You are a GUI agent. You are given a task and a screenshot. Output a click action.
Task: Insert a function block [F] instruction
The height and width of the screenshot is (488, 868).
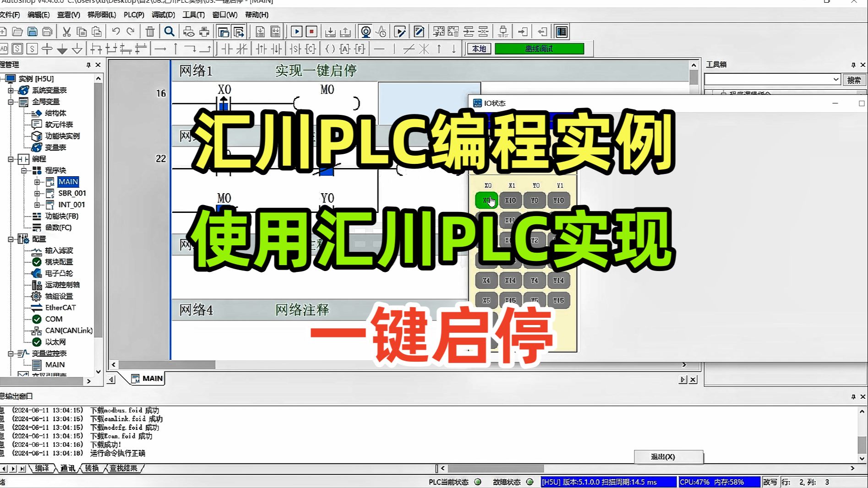(x=360, y=49)
